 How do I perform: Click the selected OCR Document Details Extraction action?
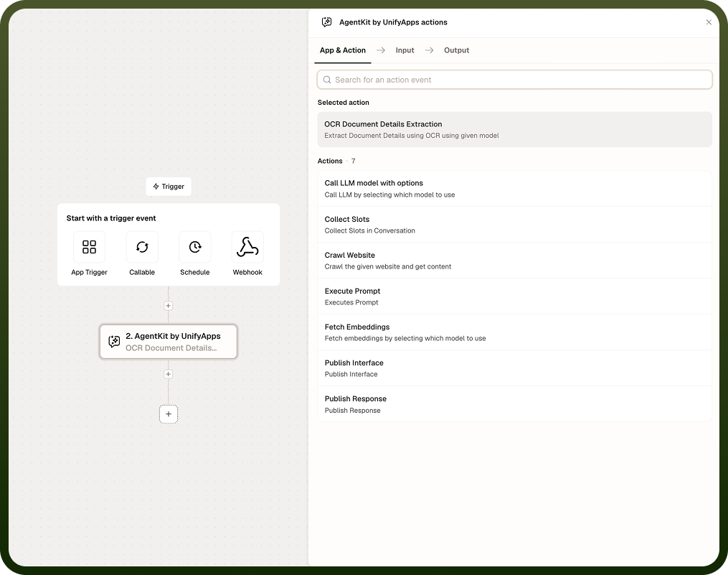[514, 129]
